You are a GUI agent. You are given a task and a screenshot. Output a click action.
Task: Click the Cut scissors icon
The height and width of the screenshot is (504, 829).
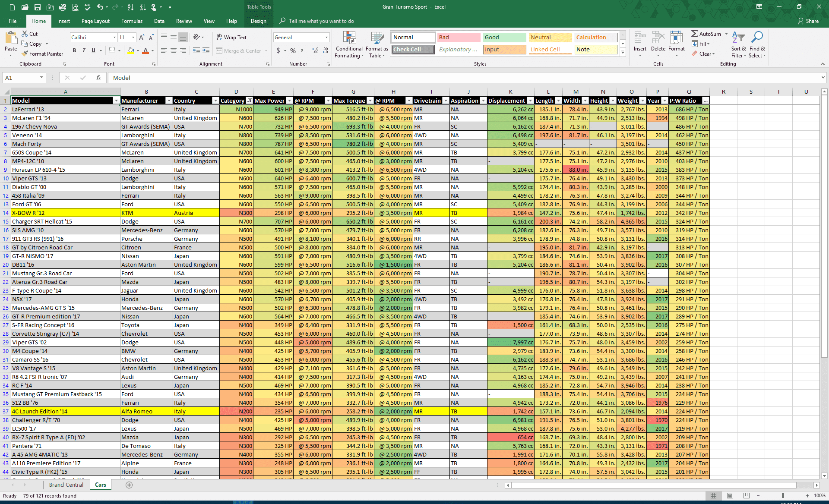point(25,34)
